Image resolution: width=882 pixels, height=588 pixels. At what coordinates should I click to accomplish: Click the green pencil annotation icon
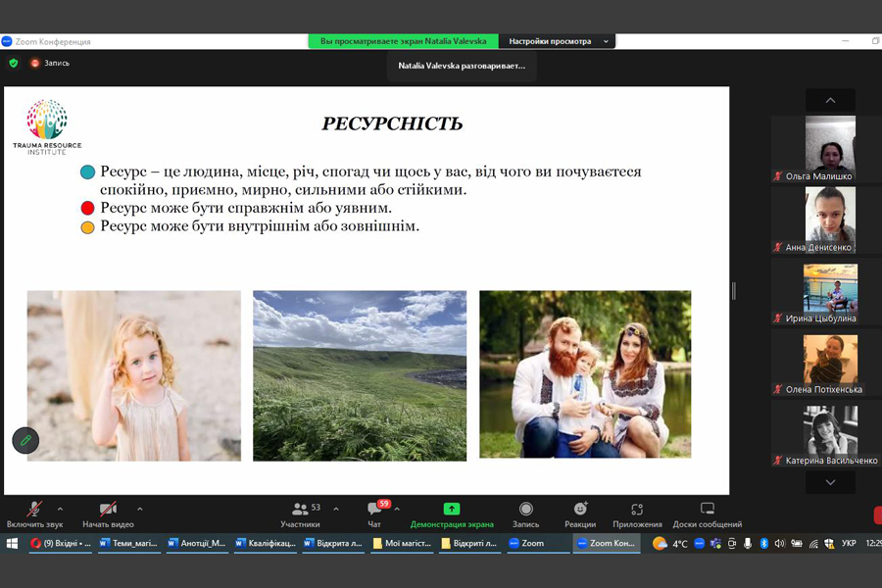25,441
